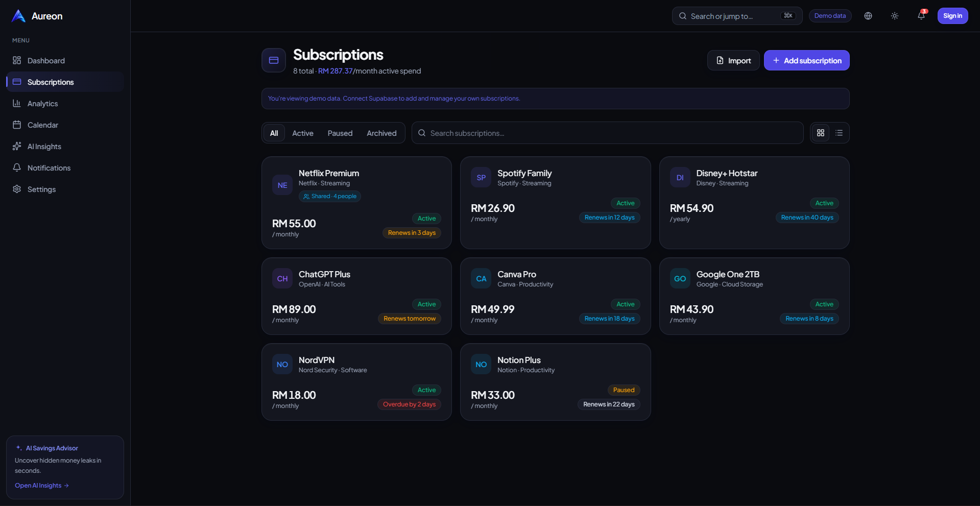Open the language globe icon

tap(868, 16)
